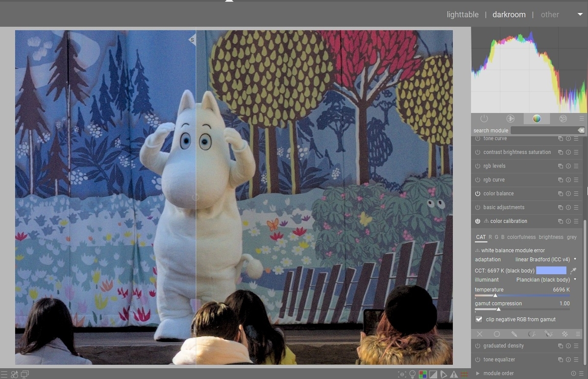Reset the tone curve module
The width and height of the screenshot is (588, 379).
coord(568,139)
